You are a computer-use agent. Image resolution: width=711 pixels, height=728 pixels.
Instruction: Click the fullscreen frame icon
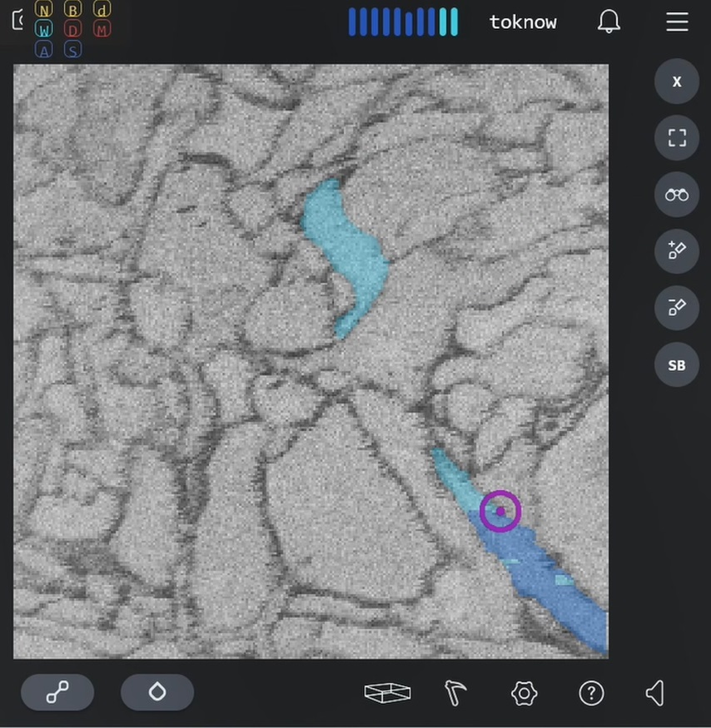coord(677,138)
